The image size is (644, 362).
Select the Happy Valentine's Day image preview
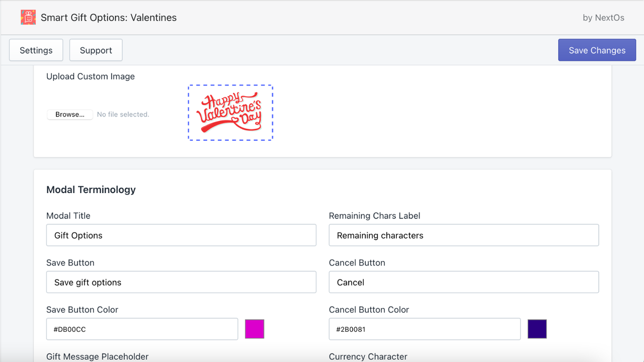click(x=230, y=112)
